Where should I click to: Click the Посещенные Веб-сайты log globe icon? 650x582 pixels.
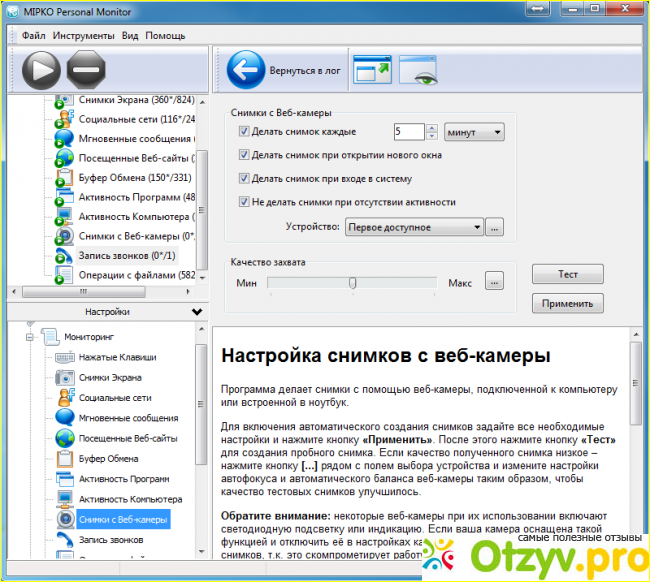tap(64, 158)
